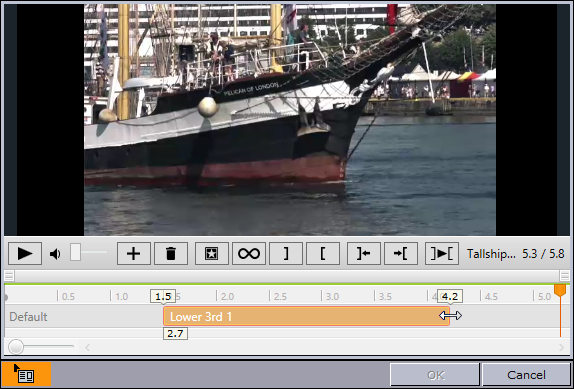This screenshot has width=574, height=389.
Task: Click the left scroll arrow of timeline
Action: [87, 347]
